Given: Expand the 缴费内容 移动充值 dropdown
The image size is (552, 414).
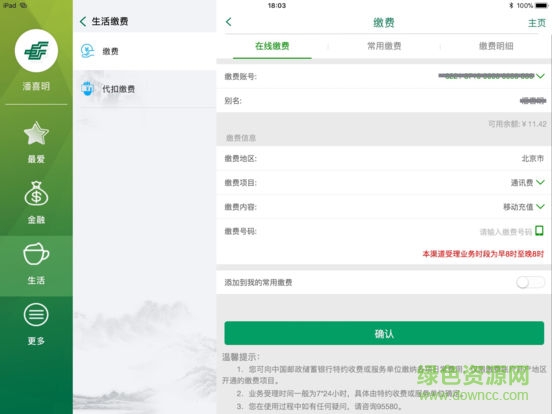Looking at the screenshot, I should [x=540, y=207].
